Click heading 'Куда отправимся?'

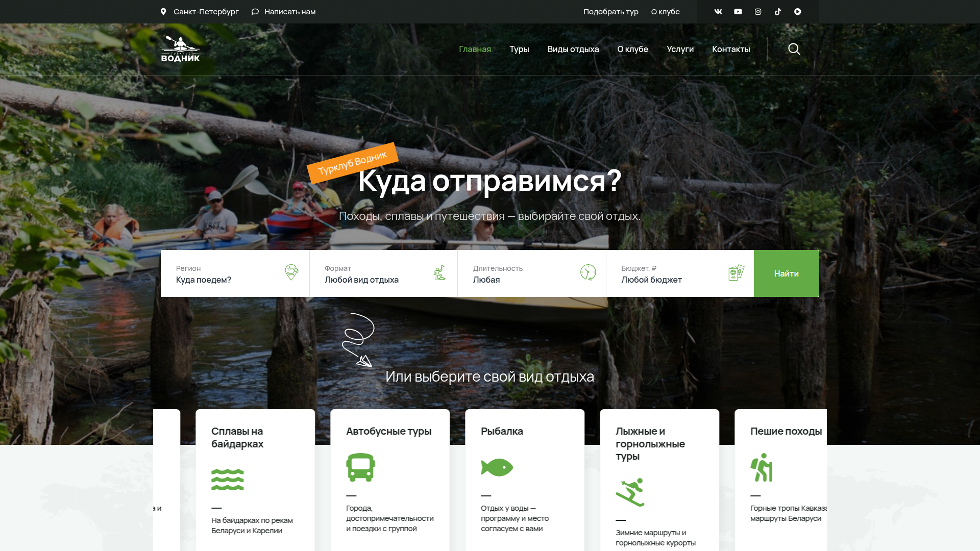tap(490, 180)
